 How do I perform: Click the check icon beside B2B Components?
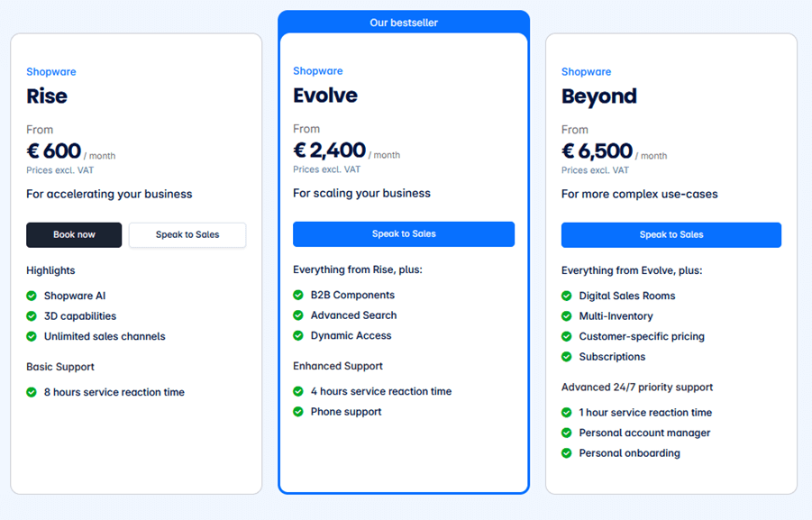click(x=298, y=295)
